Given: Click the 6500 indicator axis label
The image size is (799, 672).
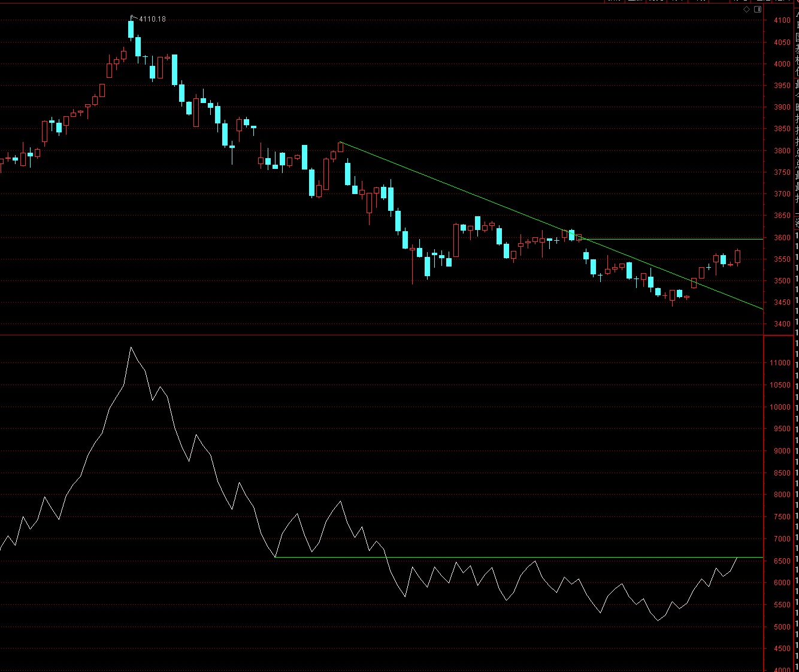Looking at the screenshot, I should coord(782,561).
